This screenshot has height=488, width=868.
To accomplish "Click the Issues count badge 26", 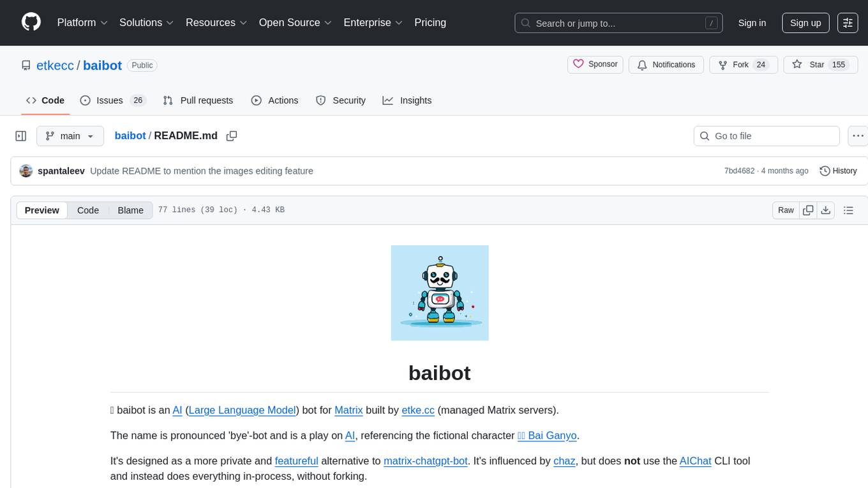I will point(137,100).
